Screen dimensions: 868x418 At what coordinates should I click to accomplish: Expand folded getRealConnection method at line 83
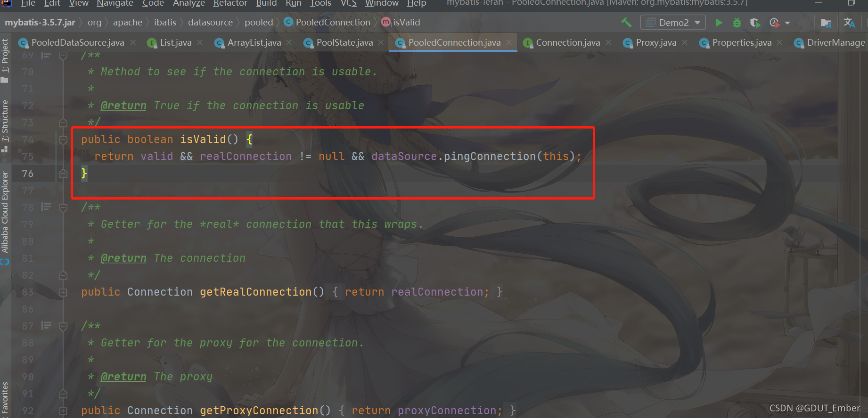click(63, 292)
